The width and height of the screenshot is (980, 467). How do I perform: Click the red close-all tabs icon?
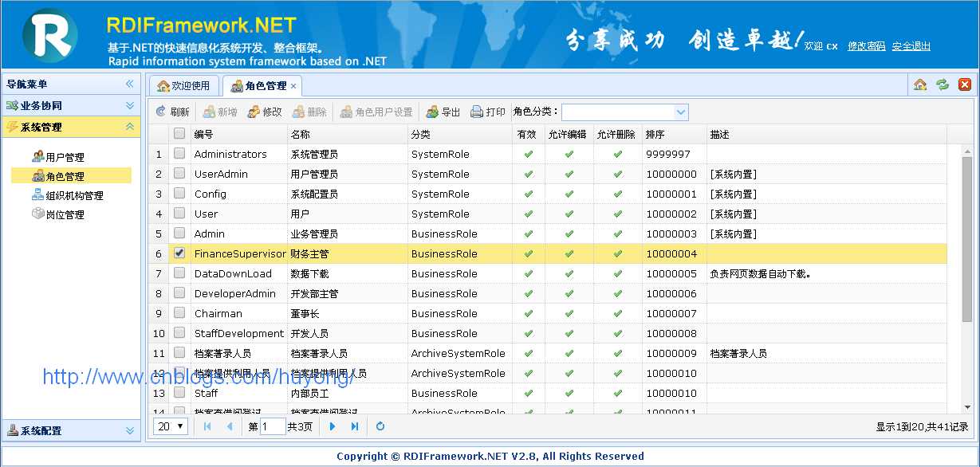965,84
